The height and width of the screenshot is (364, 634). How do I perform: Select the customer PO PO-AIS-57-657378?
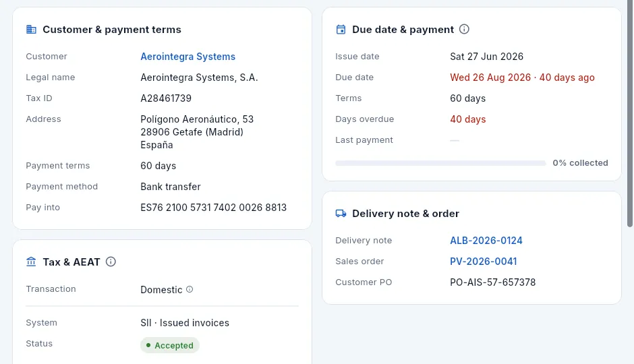pos(492,282)
